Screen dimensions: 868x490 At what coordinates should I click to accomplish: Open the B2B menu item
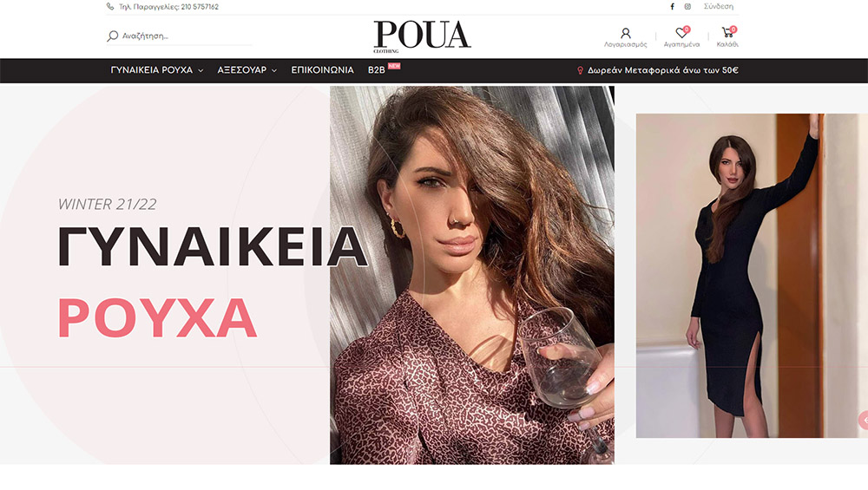click(x=377, y=70)
